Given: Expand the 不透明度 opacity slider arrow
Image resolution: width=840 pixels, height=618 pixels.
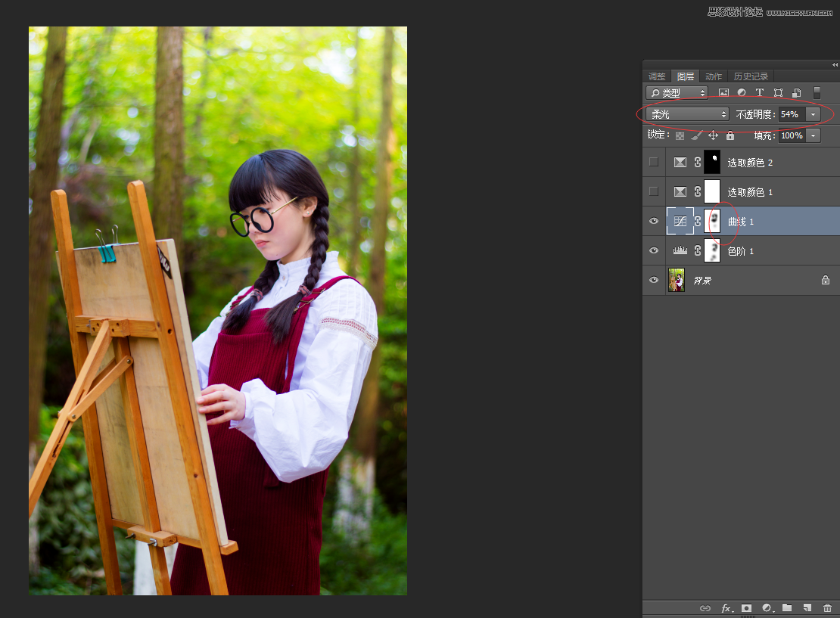Looking at the screenshot, I should coord(814,114).
